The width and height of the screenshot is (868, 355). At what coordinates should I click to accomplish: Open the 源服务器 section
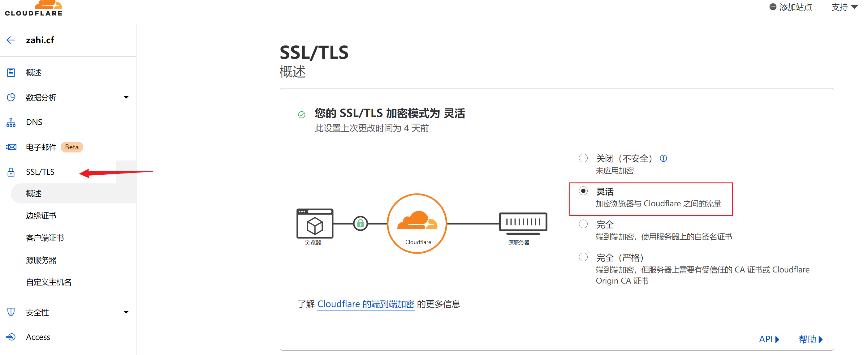41,260
